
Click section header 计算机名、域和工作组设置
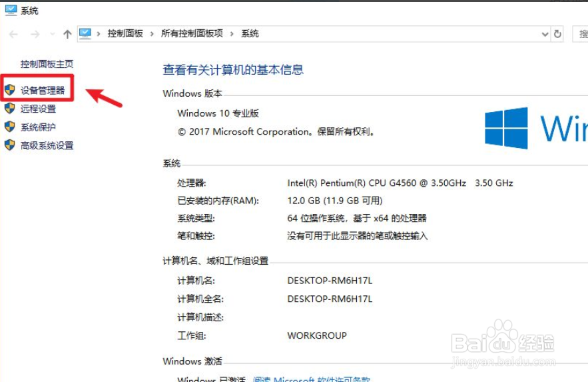pos(215,261)
